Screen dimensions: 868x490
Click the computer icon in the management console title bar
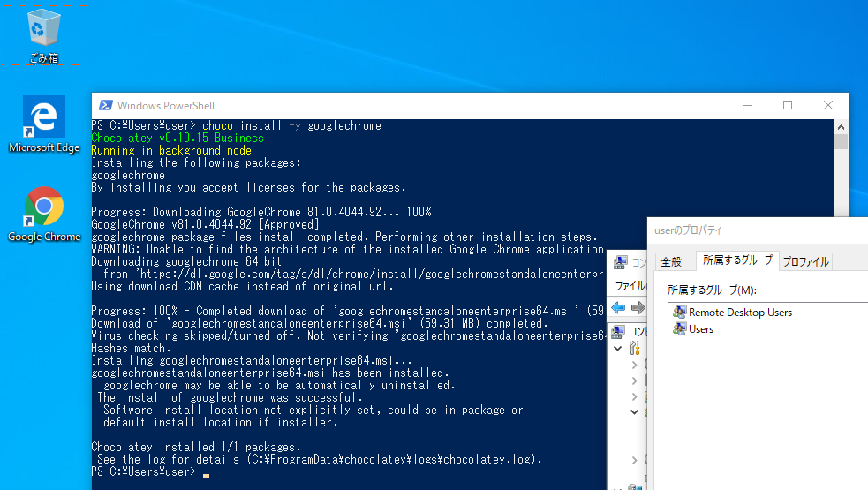coord(620,262)
